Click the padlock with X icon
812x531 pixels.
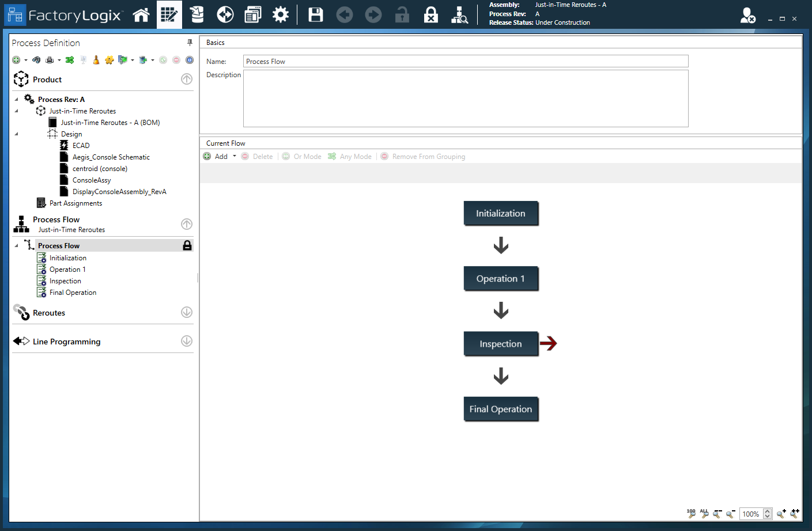(x=430, y=15)
